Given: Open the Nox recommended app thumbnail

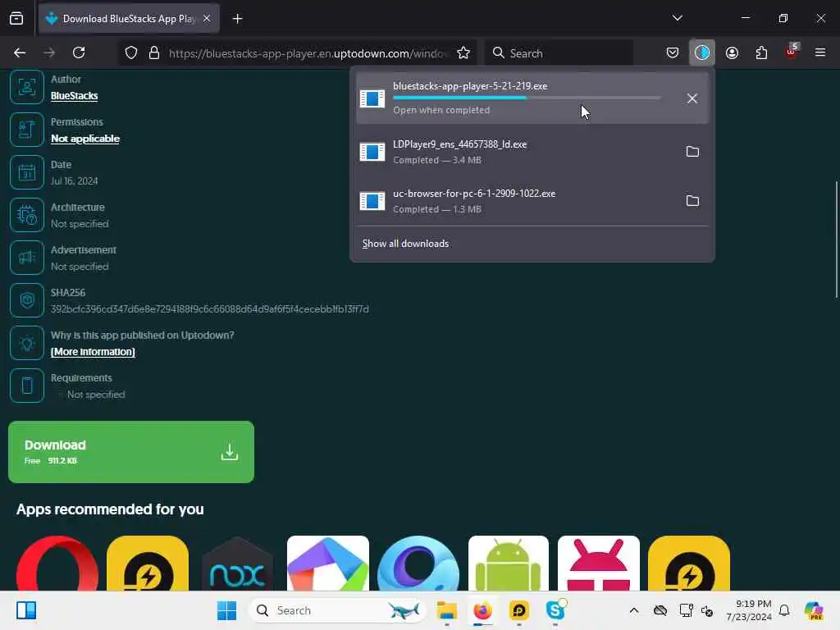Looking at the screenshot, I should (237, 563).
